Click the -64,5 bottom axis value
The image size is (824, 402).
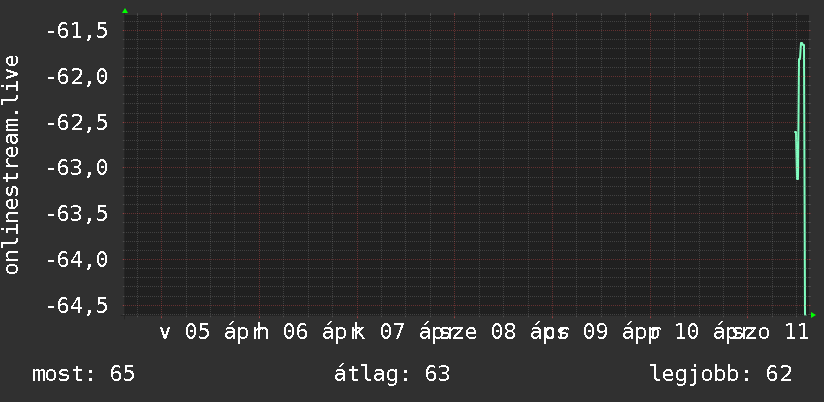(x=77, y=305)
